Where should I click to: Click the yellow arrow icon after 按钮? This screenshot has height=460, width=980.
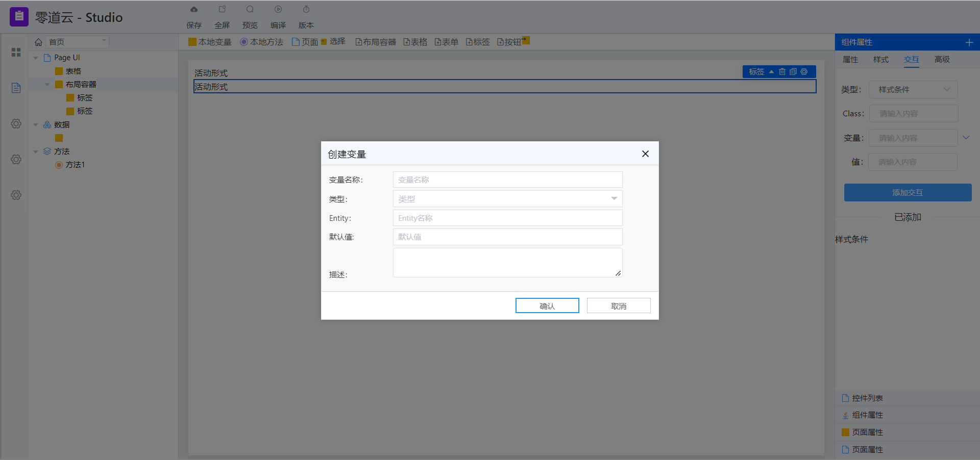pyautogui.click(x=526, y=40)
